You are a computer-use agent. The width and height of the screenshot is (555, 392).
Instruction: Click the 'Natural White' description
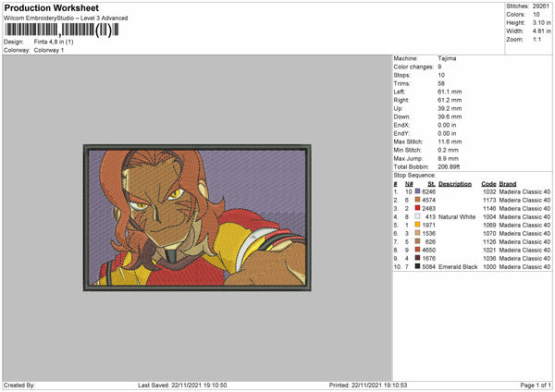[x=457, y=217]
